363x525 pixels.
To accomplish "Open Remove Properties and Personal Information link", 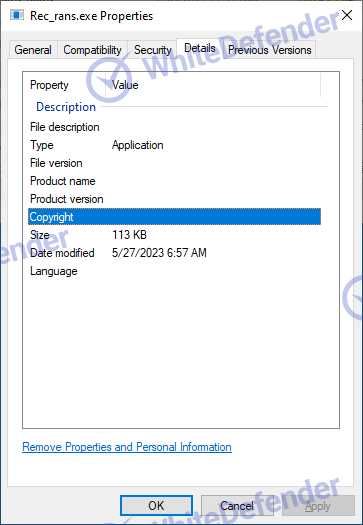I will [x=127, y=447].
